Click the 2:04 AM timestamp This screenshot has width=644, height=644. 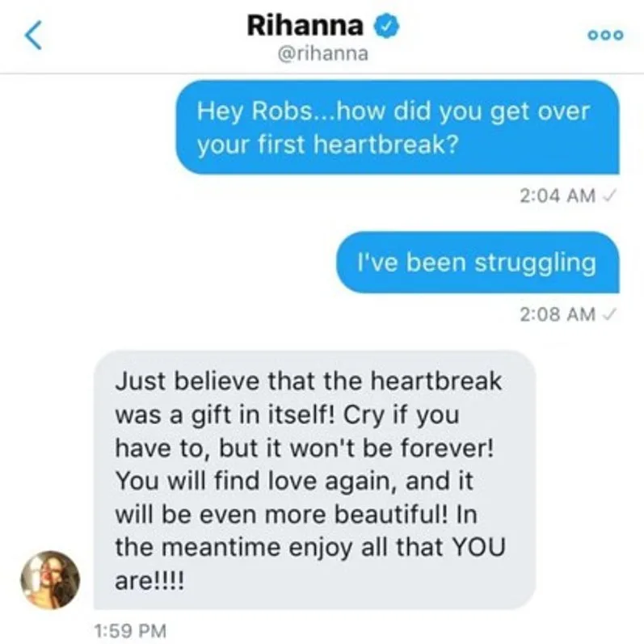click(558, 196)
